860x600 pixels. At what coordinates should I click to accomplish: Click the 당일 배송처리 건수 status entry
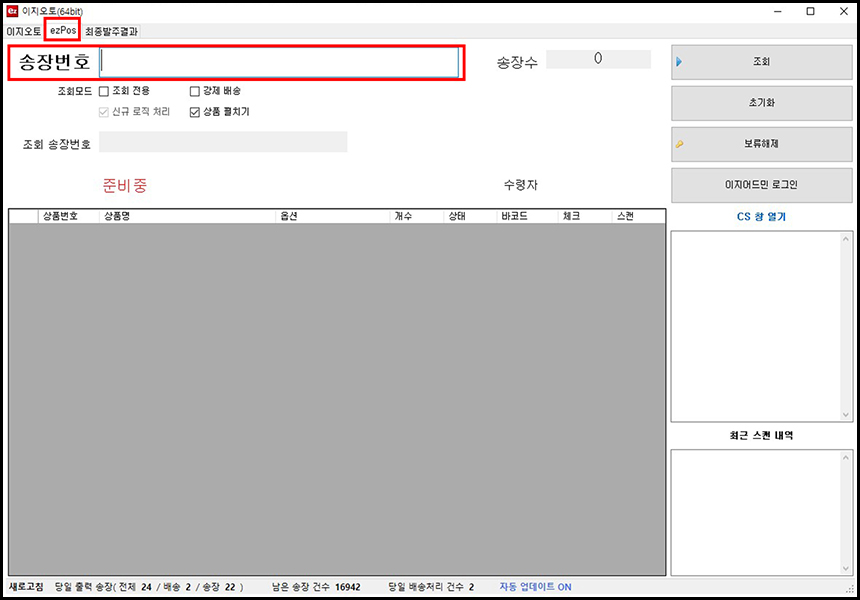coord(431,587)
